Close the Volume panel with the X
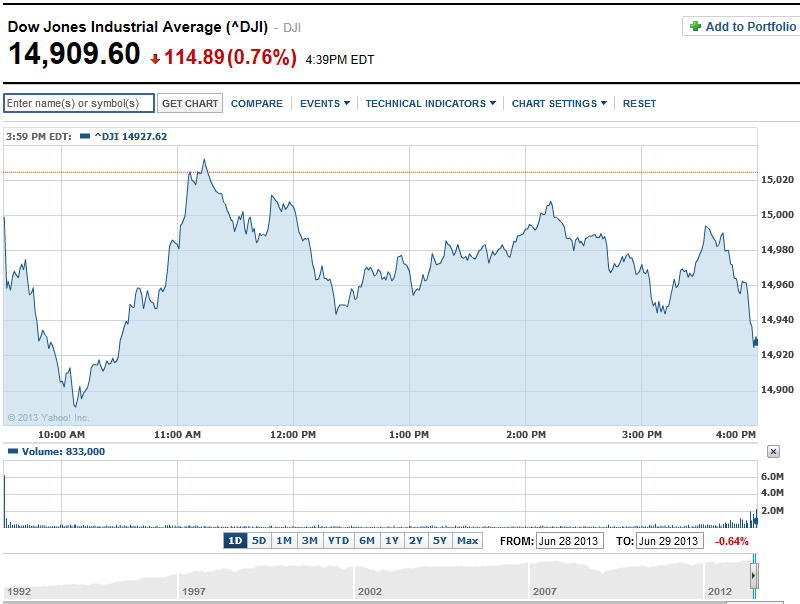800x604 pixels. [773, 451]
